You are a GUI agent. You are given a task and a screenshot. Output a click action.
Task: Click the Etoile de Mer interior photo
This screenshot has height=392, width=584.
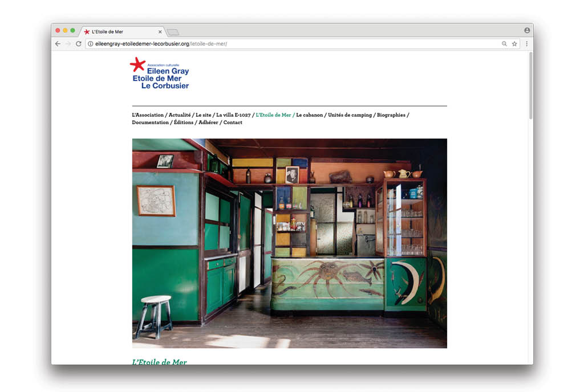(x=289, y=243)
